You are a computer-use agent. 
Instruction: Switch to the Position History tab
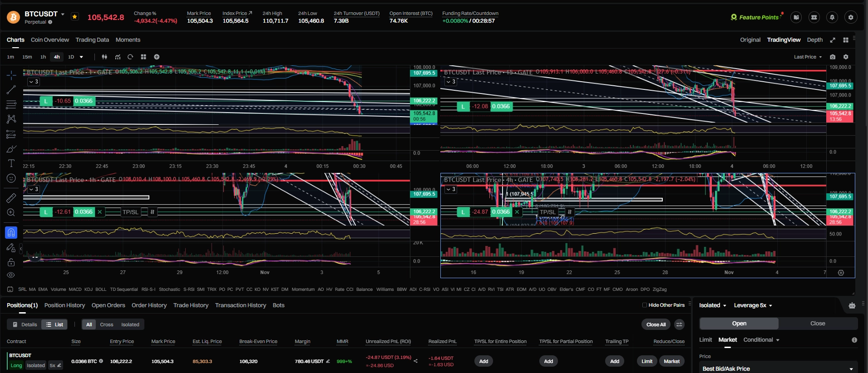click(64, 305)
